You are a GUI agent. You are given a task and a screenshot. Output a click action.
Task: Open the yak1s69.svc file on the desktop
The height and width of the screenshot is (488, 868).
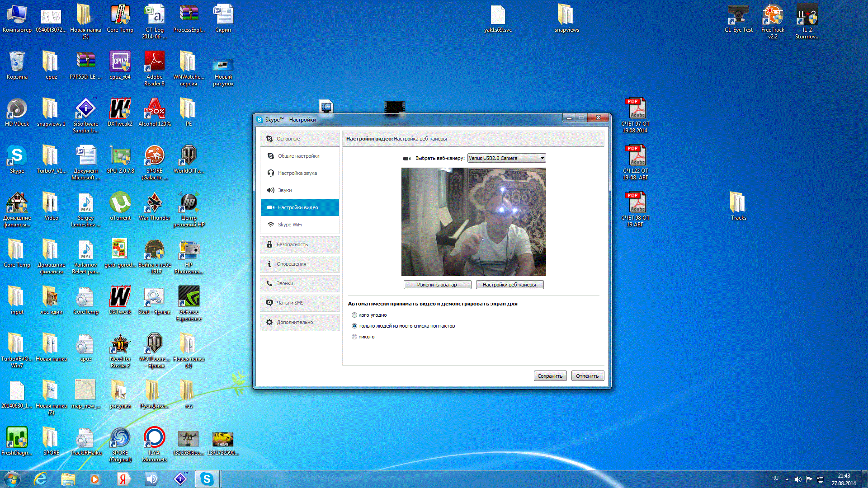pyautogui.click(x=498, y=19)
